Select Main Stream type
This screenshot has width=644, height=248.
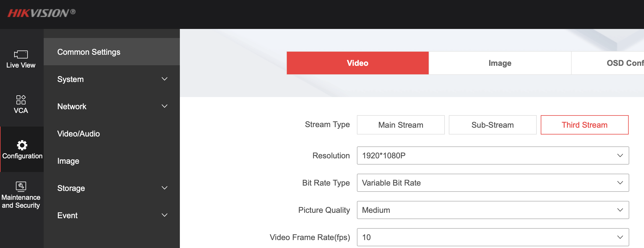point(401,125)
